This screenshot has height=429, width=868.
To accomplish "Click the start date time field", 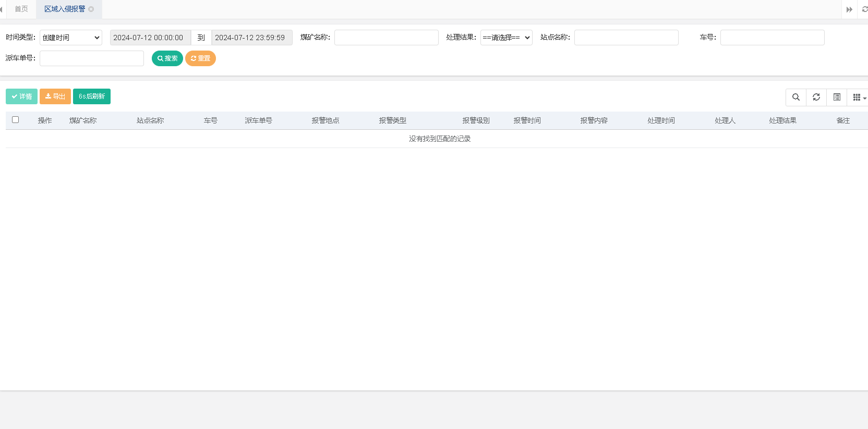I will (150, 38).
